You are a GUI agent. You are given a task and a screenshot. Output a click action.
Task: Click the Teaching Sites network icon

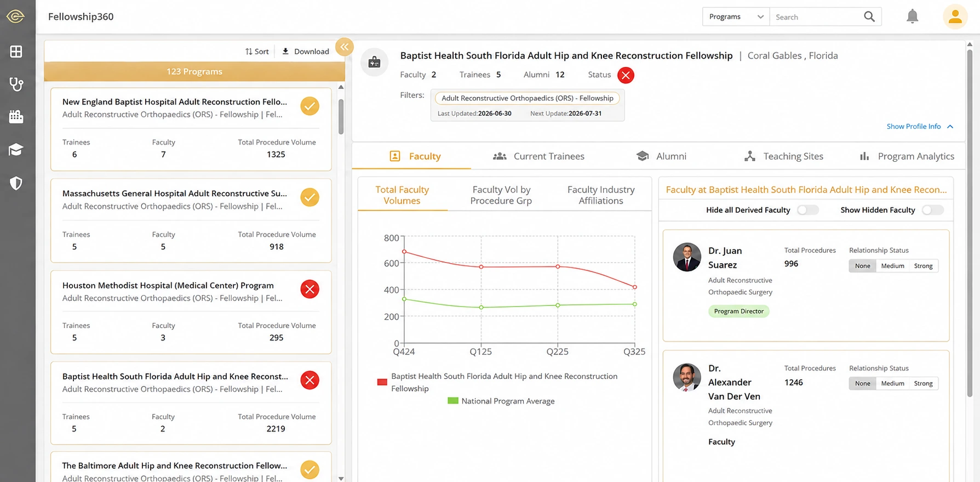point(750,156)
